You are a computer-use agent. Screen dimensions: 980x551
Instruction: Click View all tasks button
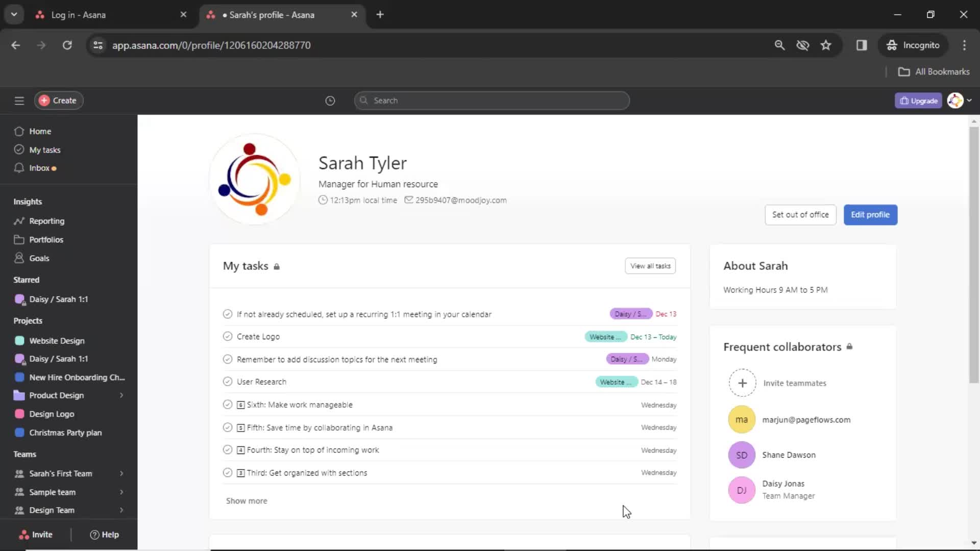pos(650,266)
